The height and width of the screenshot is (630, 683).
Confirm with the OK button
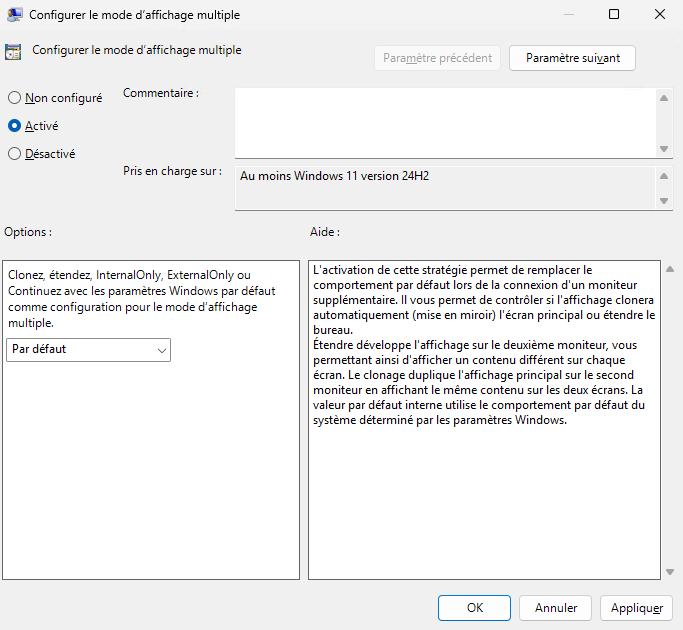475,607
